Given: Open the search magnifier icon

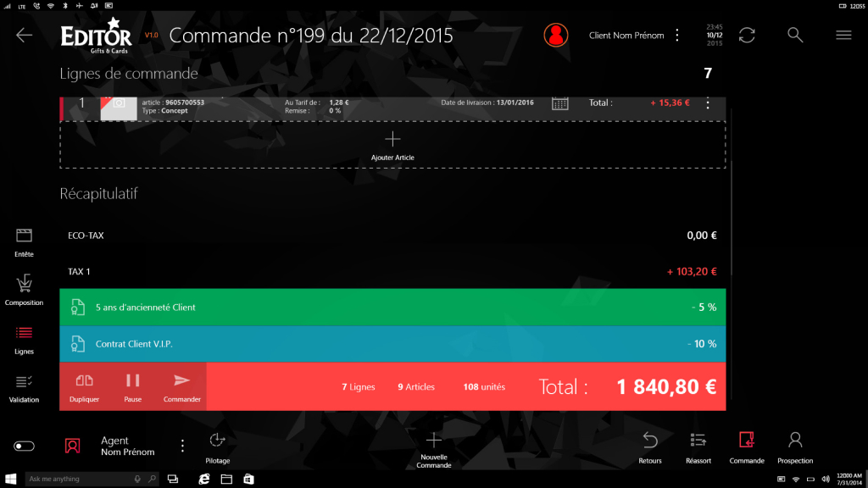Looking at the screenshot, I should coord(794,35).
